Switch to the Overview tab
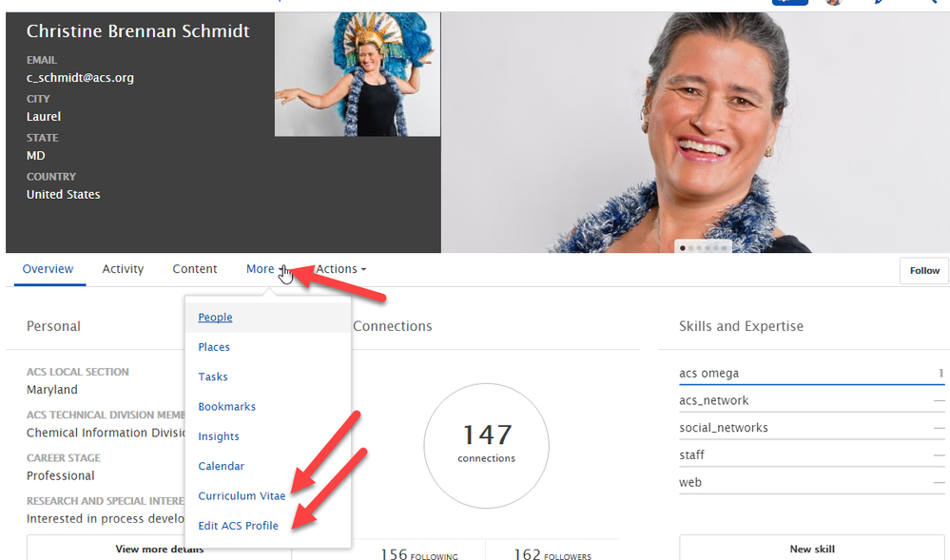The image size is (950, 560). click(x=48, y=269)
